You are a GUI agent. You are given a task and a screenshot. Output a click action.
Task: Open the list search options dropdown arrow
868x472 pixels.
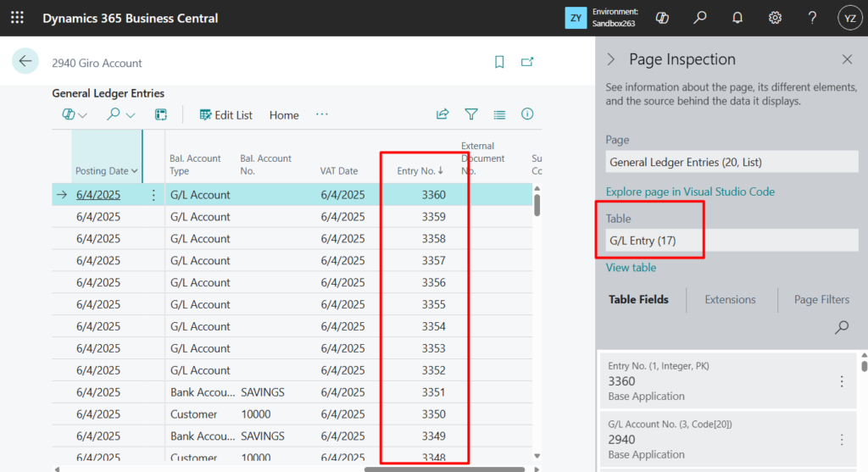click(x=131, y=115)
